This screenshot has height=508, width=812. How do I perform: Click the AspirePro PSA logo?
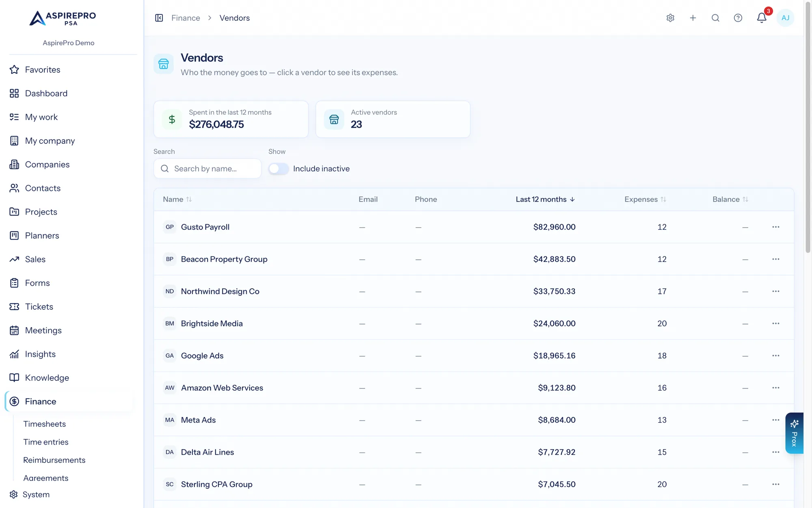[63, 18]
